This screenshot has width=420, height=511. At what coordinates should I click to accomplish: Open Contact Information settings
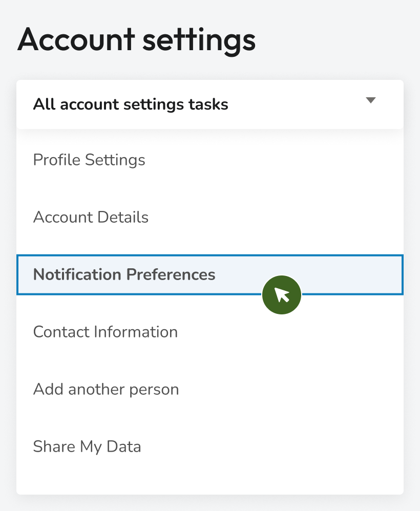point(105,332)
